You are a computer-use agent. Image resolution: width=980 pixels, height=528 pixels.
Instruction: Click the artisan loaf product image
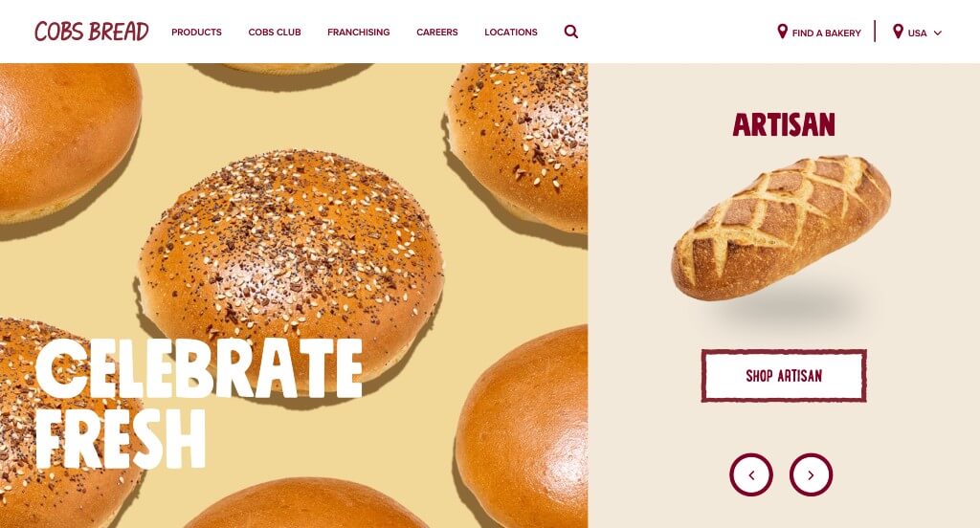(x=781, y=228)
